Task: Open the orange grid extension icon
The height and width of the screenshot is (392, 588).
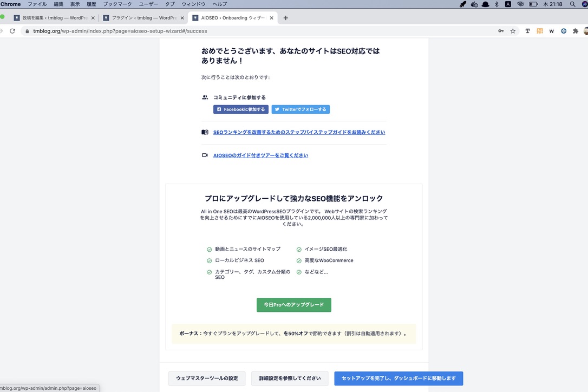Action: click(x=540, y=31)
